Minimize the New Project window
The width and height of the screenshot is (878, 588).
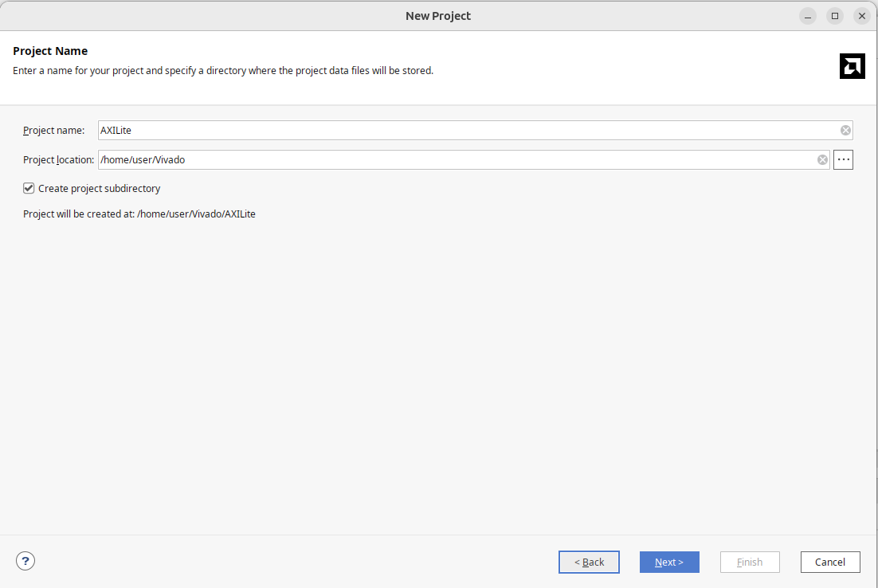[808, 16]
